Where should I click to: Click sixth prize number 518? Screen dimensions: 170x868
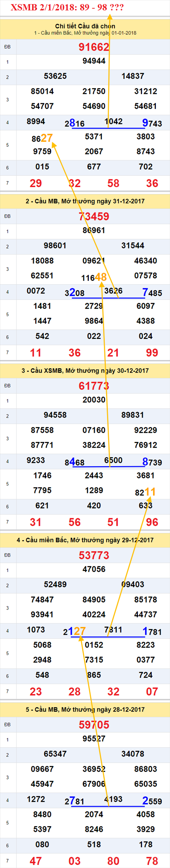[x=94, y=845]
